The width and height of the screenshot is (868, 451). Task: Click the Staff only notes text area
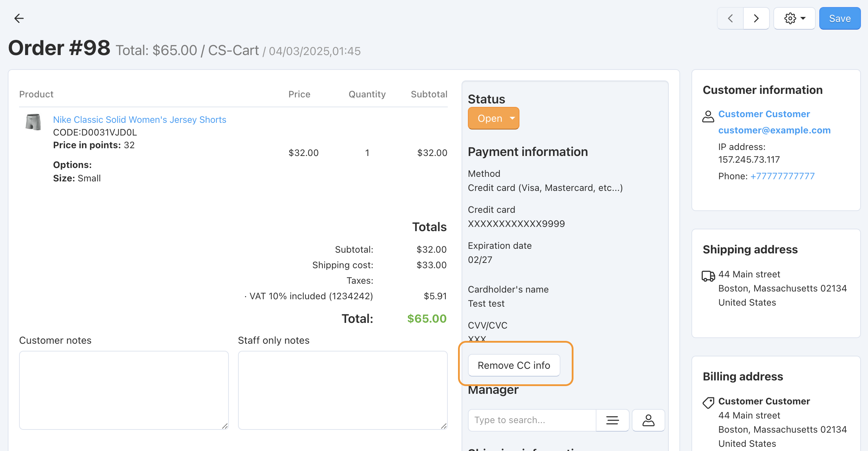point(343,390)
